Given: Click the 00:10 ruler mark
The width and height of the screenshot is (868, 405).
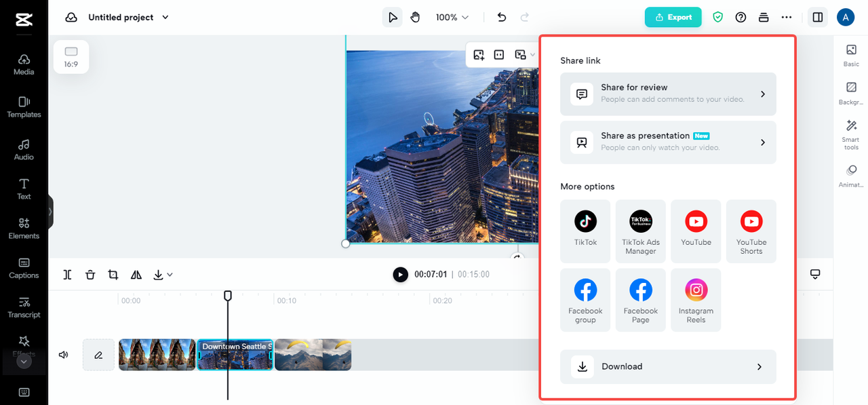Looking at the screenshot, I should (286, 300).
